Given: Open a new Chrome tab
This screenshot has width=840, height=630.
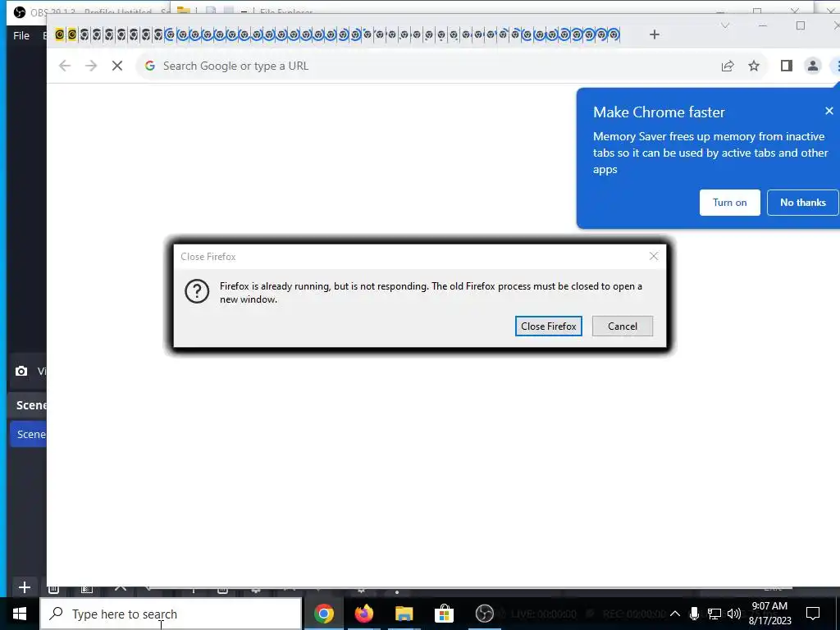Looking at the screenshot, I should click(x=654, y=34).
